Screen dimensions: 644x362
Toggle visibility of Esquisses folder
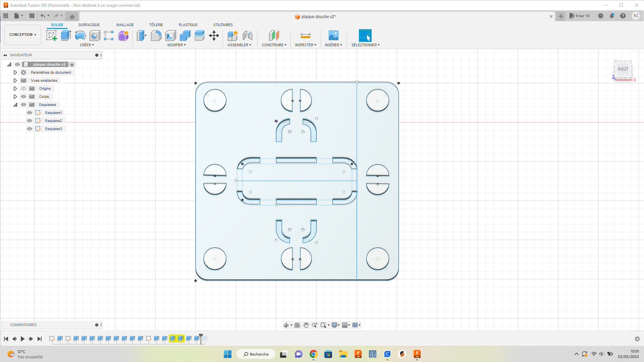pos(23,105)
